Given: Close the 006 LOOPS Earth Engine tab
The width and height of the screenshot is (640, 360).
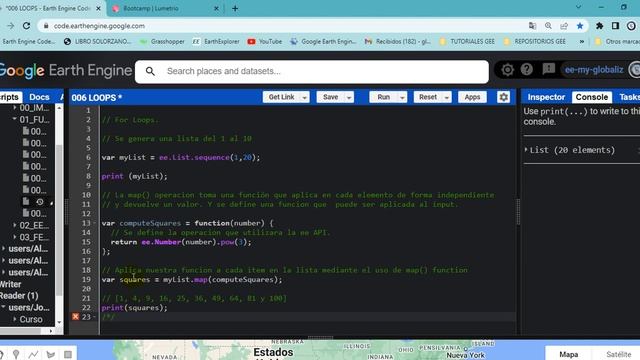Looking at the screenshot, I should (98, 8).
